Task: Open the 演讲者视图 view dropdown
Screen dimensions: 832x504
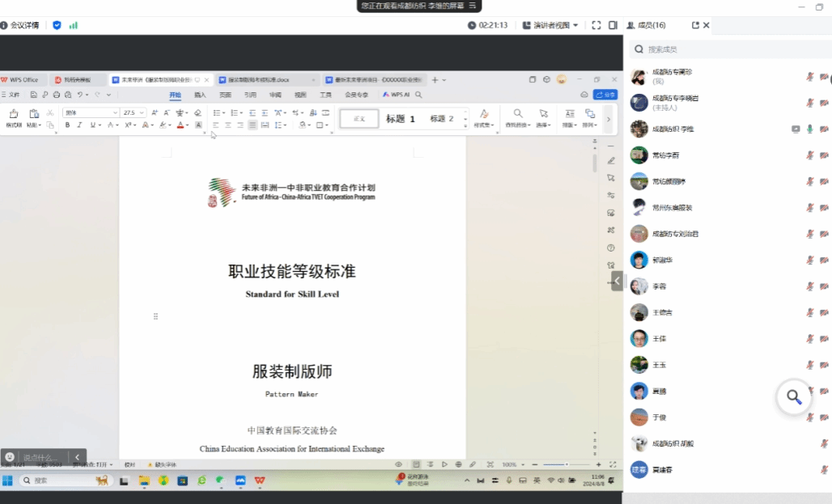Action: click(550, 25)
